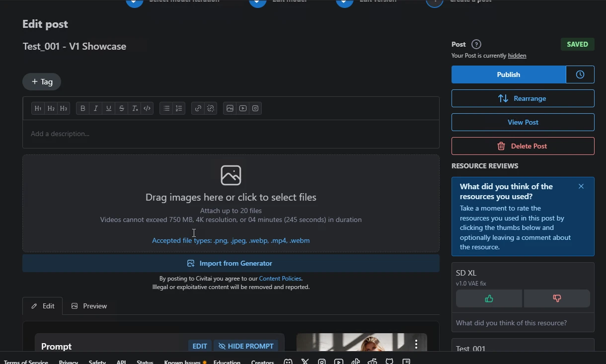The image size is (606, 364).
Task: Open the Content Policies link
Action: (x=280, y=279)
